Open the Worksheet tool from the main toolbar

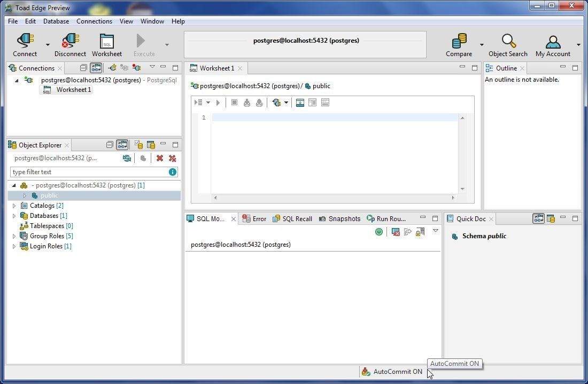[106, 43]
